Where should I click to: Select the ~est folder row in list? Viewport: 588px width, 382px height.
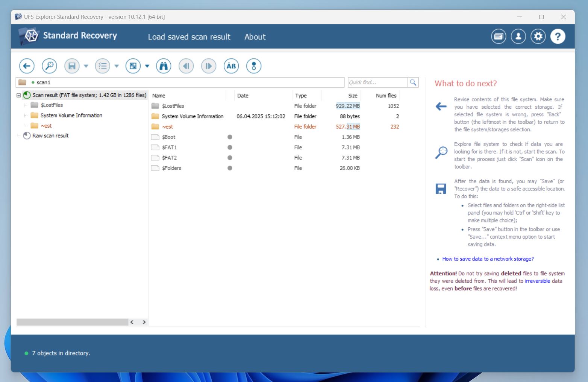pos(275,127)
